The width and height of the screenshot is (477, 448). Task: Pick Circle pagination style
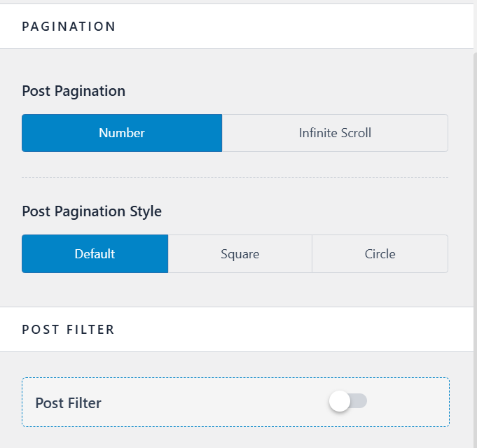[380, 253]
